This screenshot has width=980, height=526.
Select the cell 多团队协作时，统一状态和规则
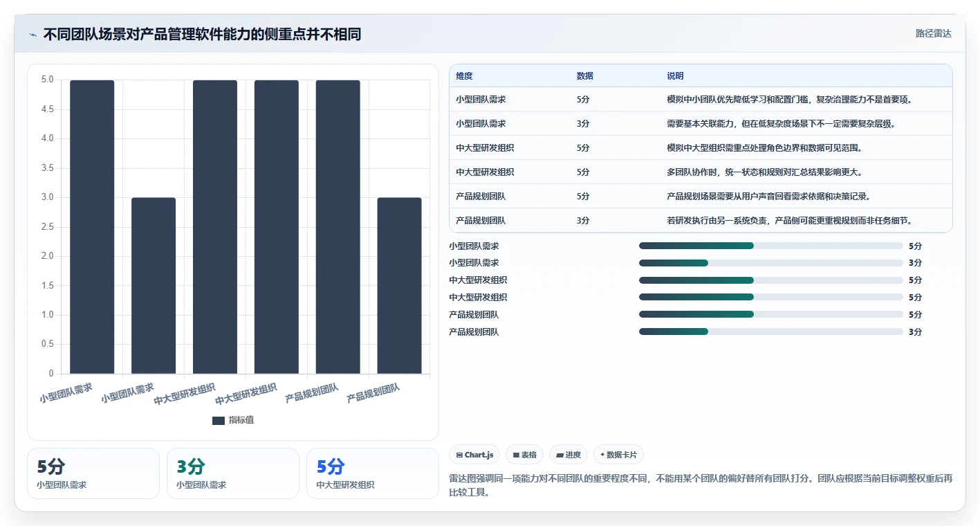[x=764, y=172]
